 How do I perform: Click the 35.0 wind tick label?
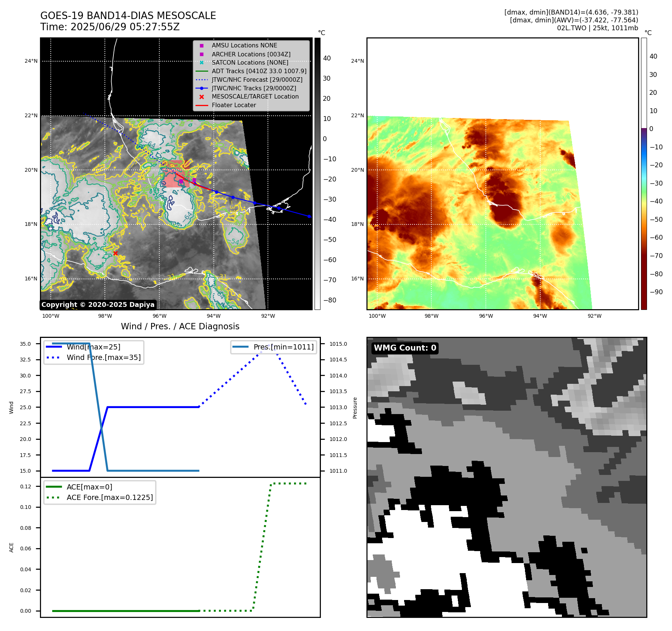(25, 344)
